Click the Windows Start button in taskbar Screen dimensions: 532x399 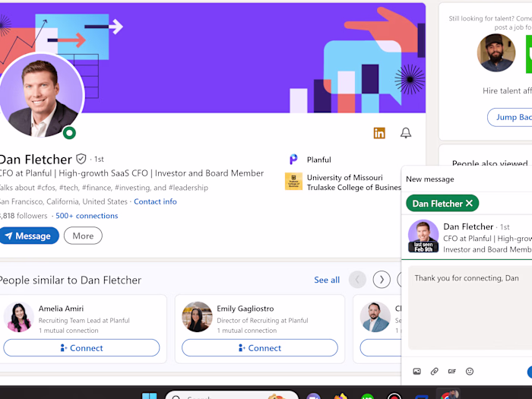tap(149, 396)
